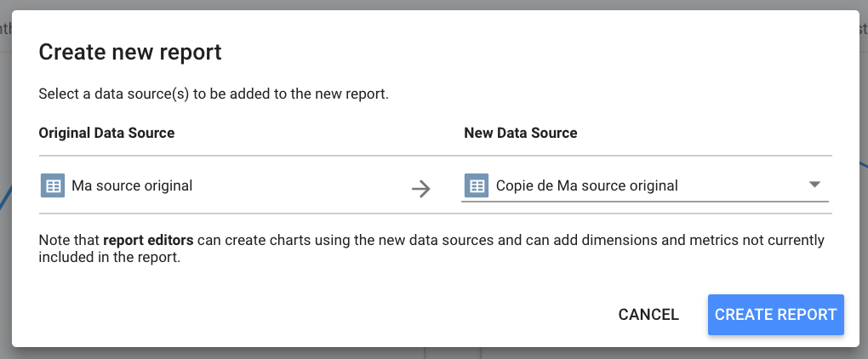Screen dimensions: 868x359
Task: Click the right arrow between the data sources
Action: click(x=420, y=188)
